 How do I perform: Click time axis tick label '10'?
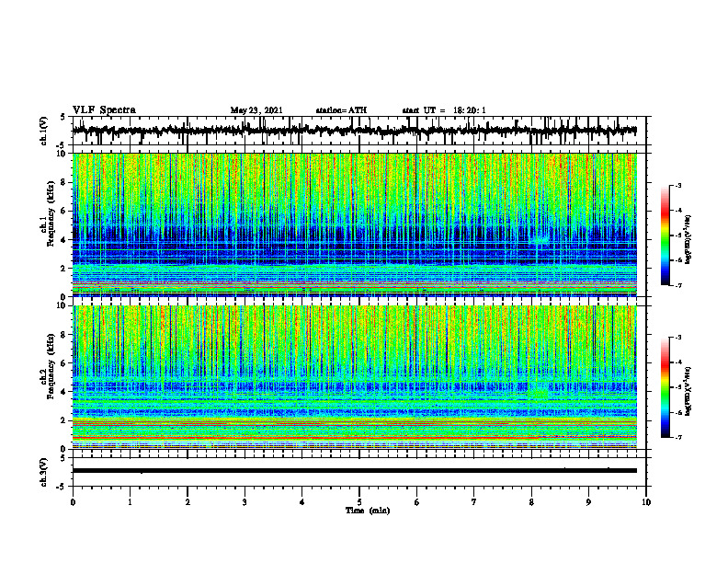coord(646,502)
